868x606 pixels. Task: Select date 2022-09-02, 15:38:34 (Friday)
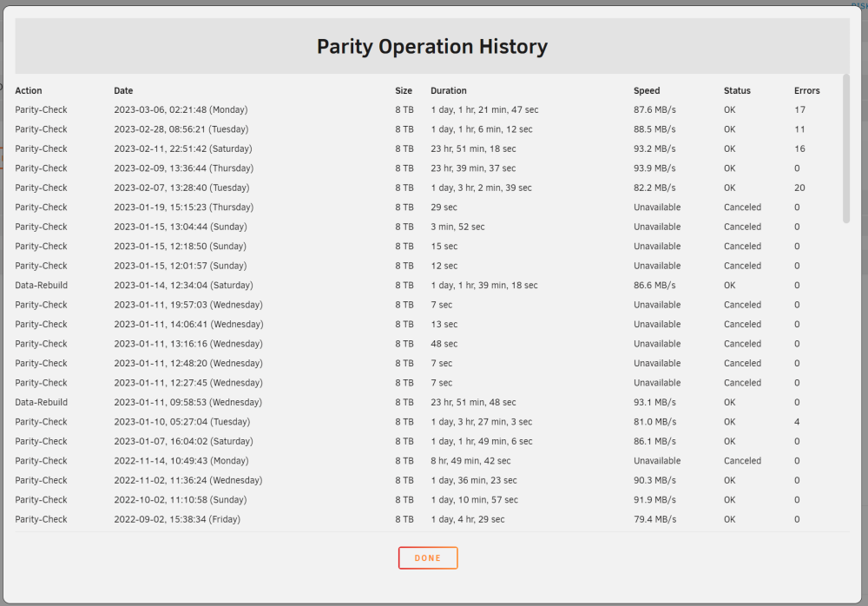point(177,519)
